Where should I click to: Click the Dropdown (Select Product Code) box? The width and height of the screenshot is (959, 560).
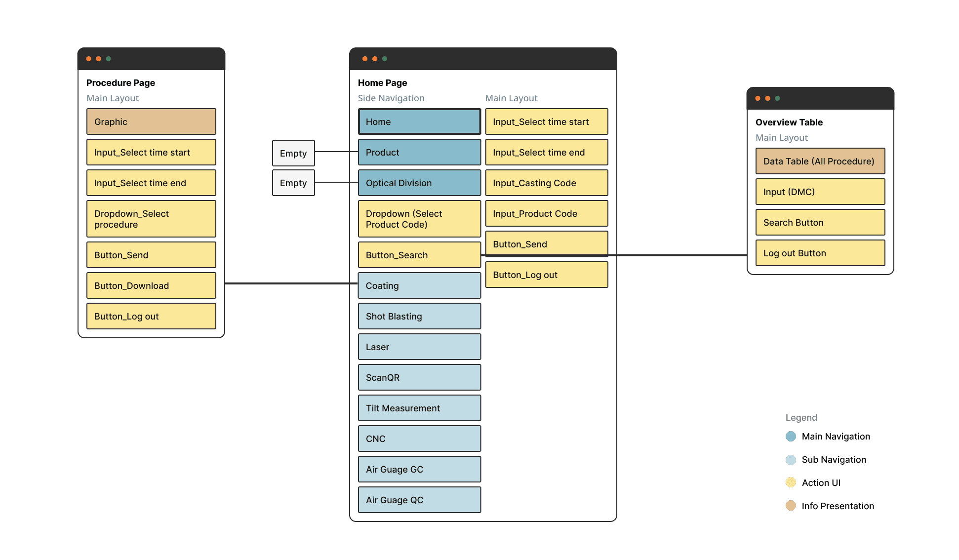[419, 219]
